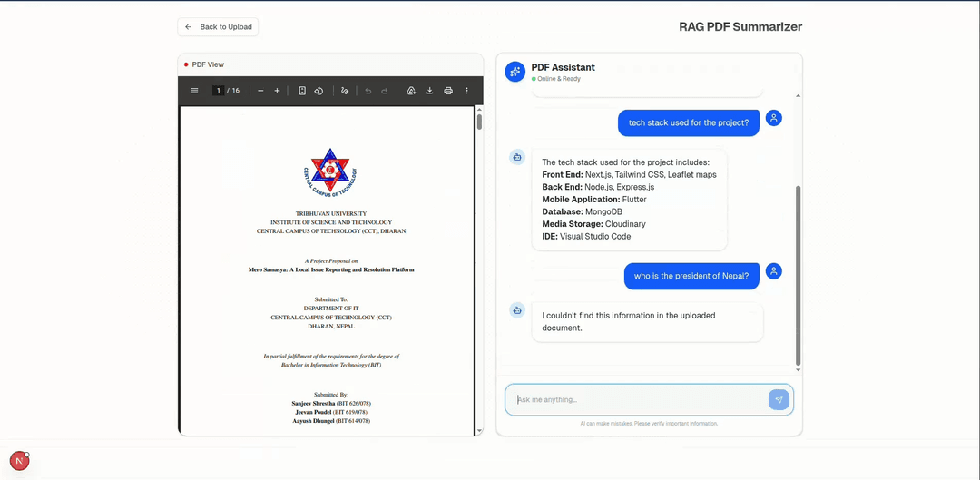Click the campus logo in the PDF
The width and height of the screenshot is (980, 480).
330,172
